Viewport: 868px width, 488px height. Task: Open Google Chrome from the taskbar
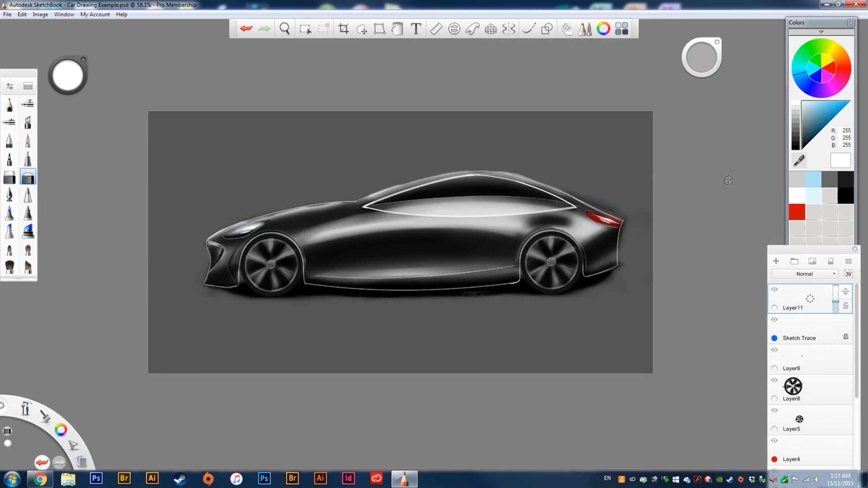pos(40,479)
